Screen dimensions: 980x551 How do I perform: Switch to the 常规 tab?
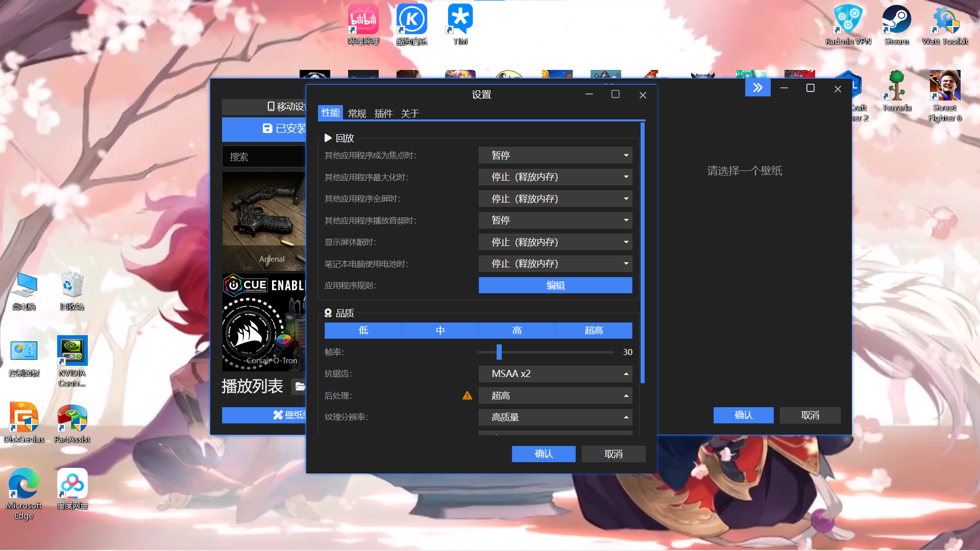click(x=357, y=113)
